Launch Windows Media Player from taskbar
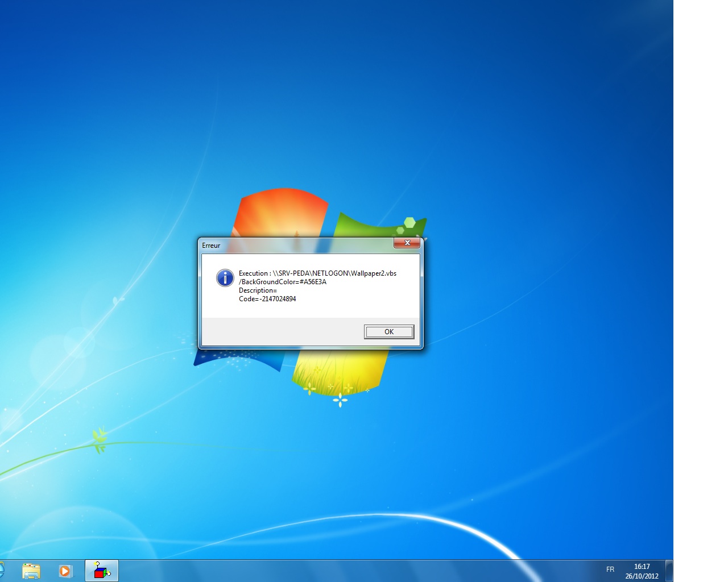 point(66,571)
